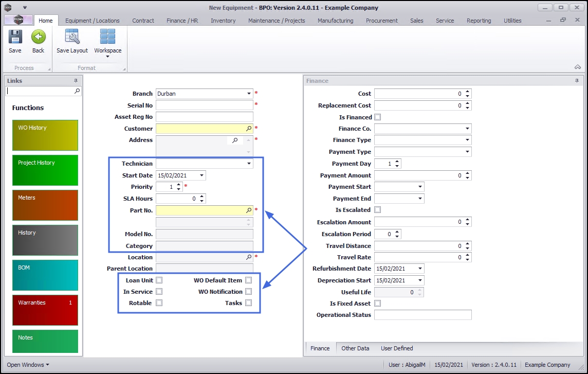588x374 pixels.
Task: Click the Links search magnifier icon
Action: pyautogui.click(x=77, y=91)
